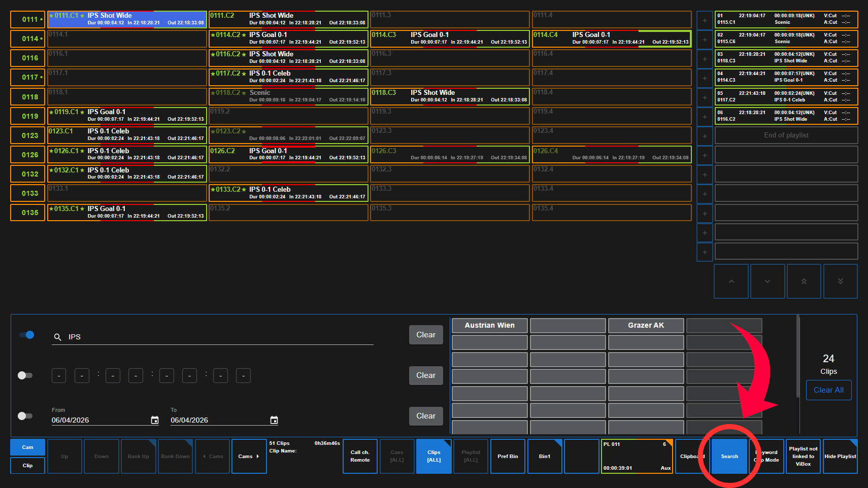Click Clear All under 24 Clips

[828, 390]
